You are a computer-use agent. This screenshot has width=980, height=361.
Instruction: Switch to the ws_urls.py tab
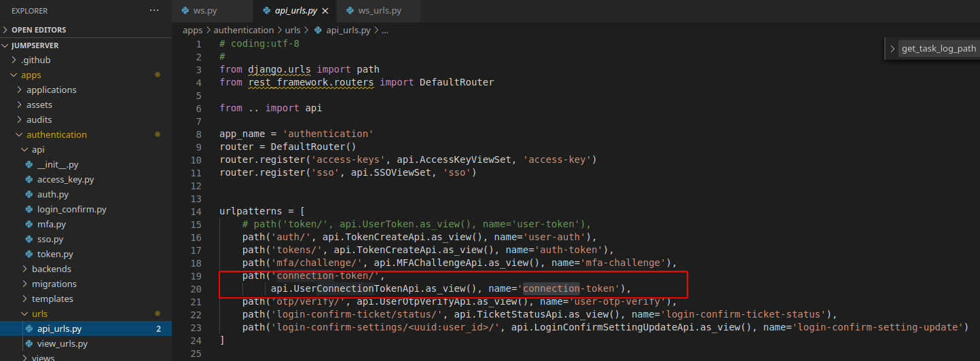click(x=380, y=11)
